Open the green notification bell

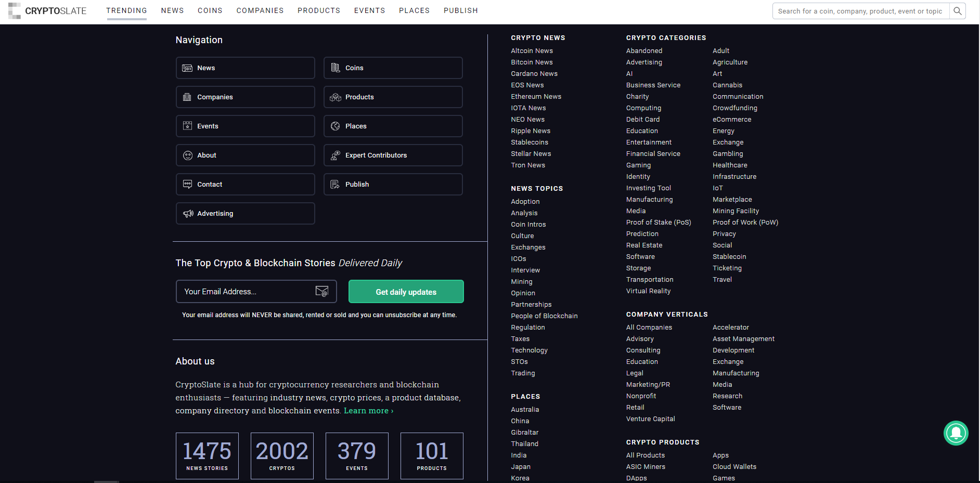[956, 433]
